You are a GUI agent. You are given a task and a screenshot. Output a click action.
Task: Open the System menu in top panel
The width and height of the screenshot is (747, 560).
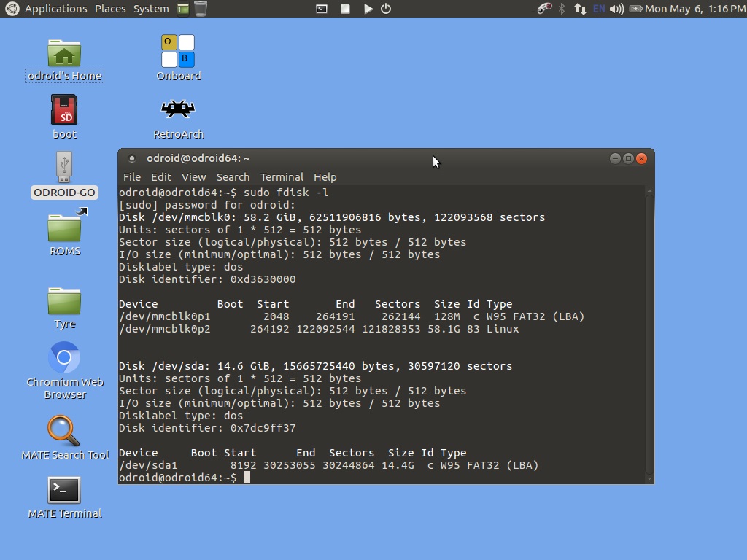(x=151, y=9)
